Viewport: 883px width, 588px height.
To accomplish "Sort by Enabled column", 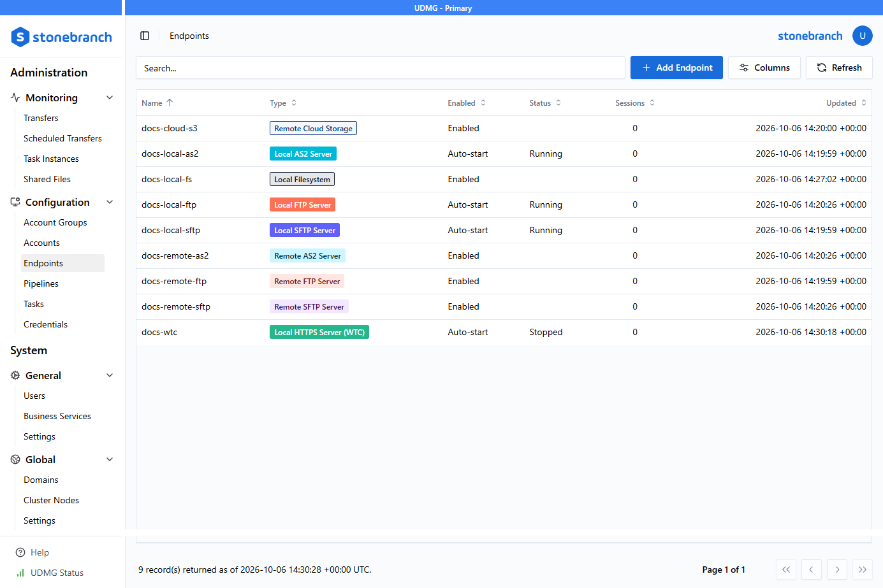I will tap(467, 103).
